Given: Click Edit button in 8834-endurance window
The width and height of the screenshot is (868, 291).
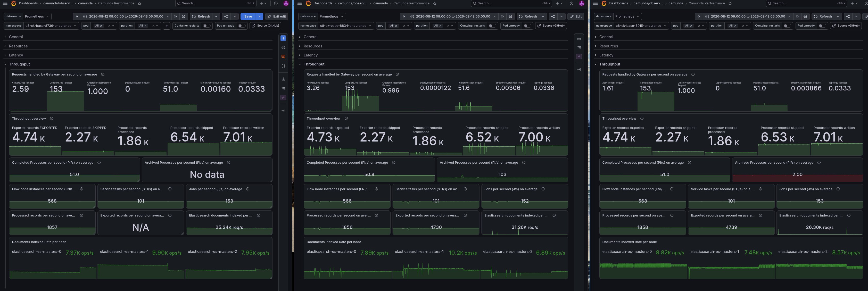Looking at the screenshot, I should coord(576,16).
